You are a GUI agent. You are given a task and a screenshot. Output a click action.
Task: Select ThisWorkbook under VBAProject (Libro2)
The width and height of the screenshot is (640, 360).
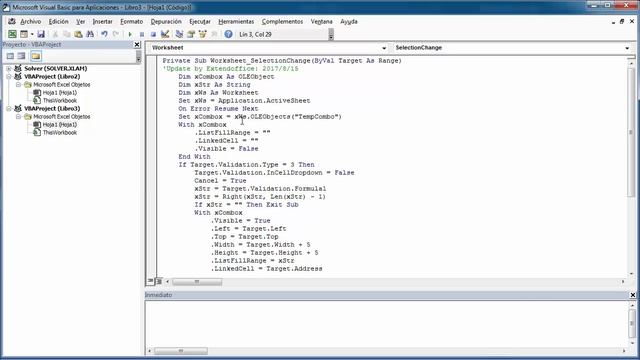pyautogui.click(x=60, y=100)
